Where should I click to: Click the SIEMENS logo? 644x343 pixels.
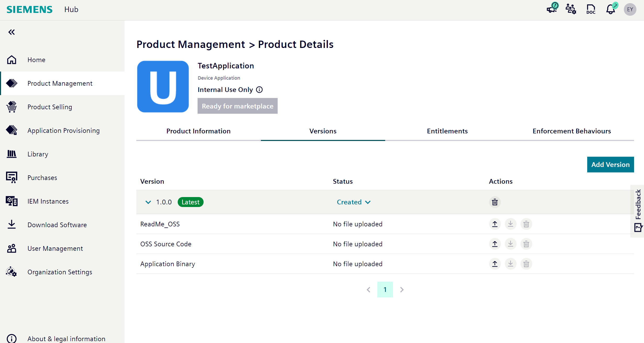point(29,9)
